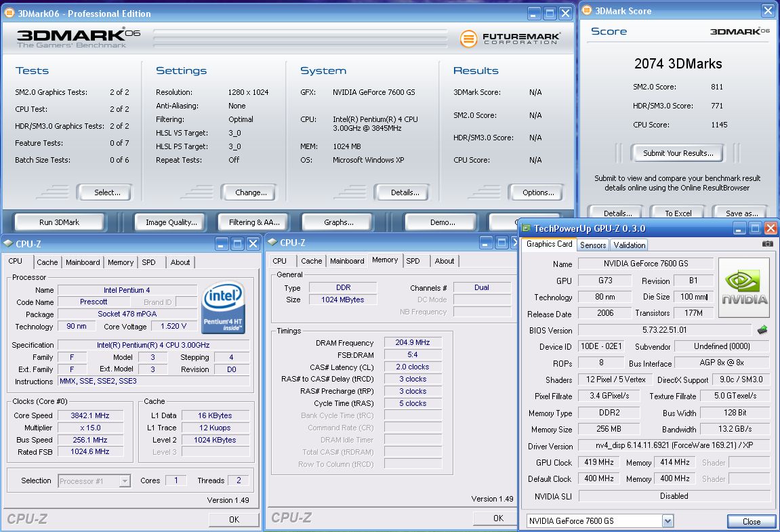
Task: Open the SPD tab in left CPU-Z
Action: [x=148, y=262]
